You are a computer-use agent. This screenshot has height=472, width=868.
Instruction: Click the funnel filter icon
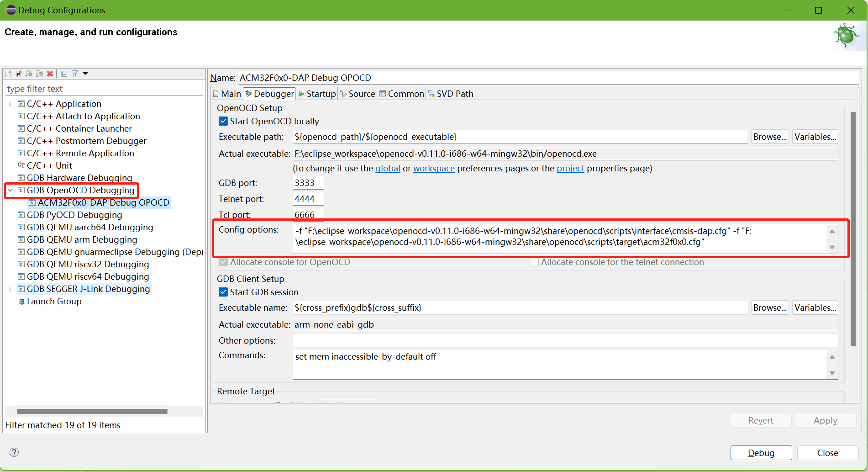point(74,74)
